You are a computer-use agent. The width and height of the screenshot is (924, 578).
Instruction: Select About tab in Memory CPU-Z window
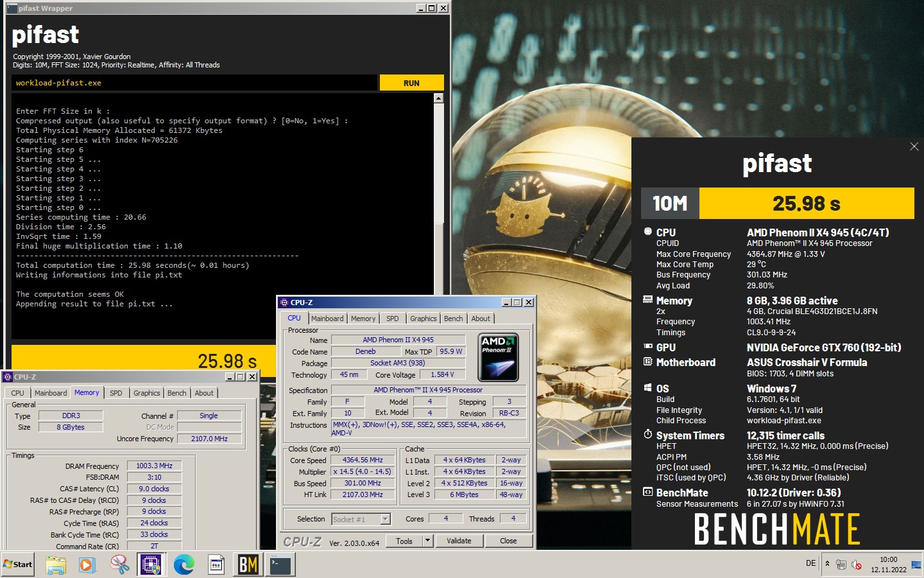tap(204, 393)
